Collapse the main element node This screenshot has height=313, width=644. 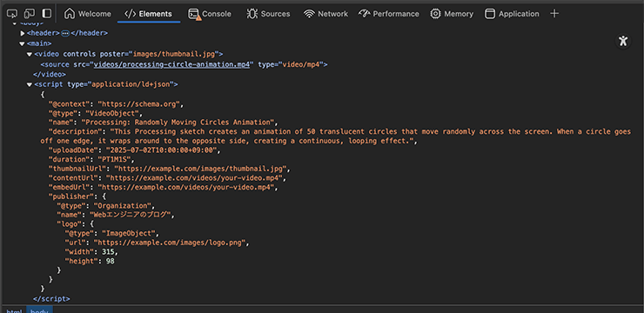[x=22, y=43]
